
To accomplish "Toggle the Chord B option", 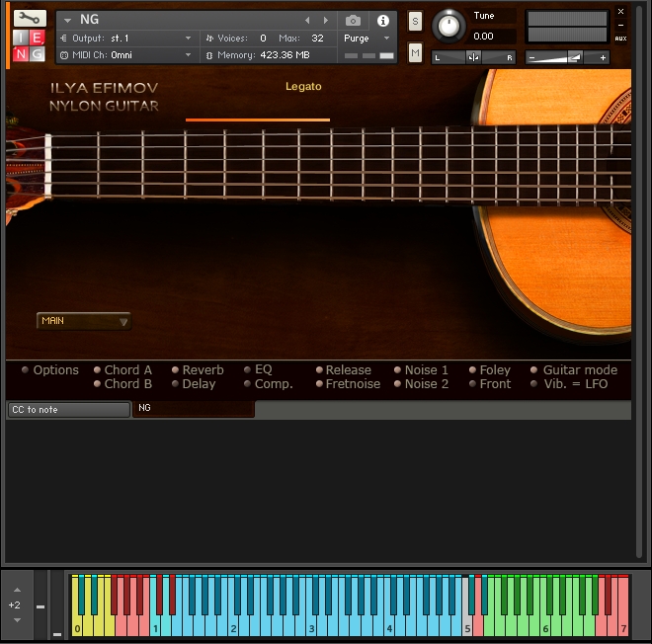I will pyautogui.click(x=97, y=384).
